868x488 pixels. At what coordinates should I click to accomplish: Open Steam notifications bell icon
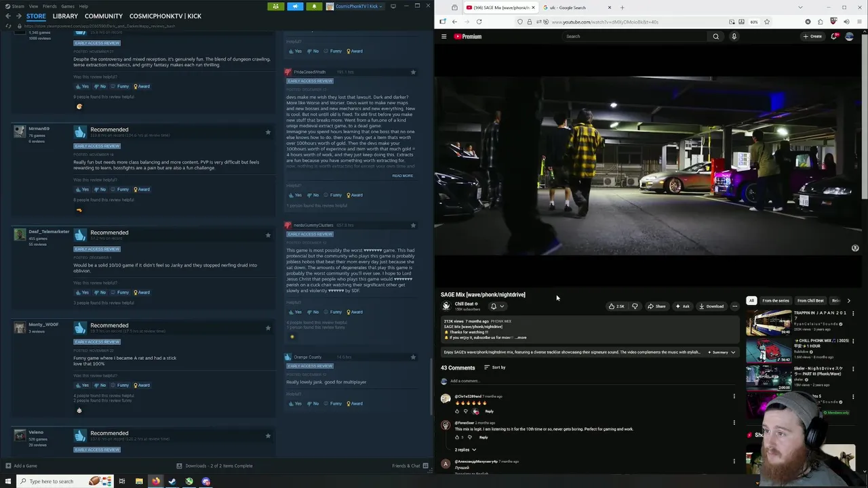point(313,6)
